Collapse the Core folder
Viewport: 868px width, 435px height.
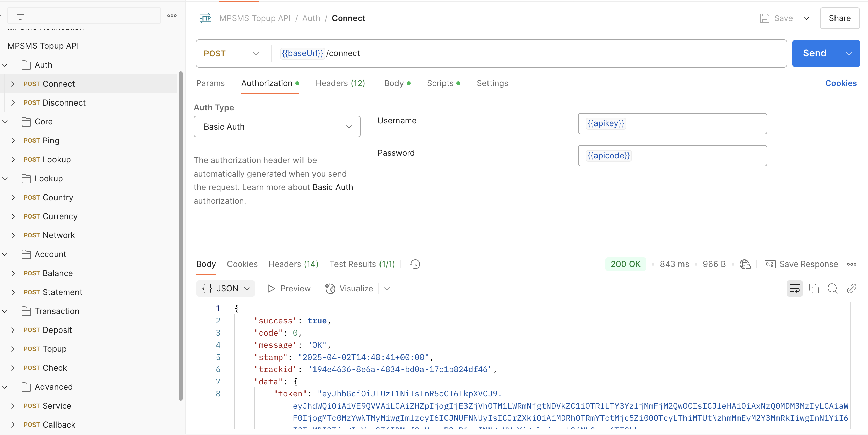pyautogui.click(x=5, y=121)
